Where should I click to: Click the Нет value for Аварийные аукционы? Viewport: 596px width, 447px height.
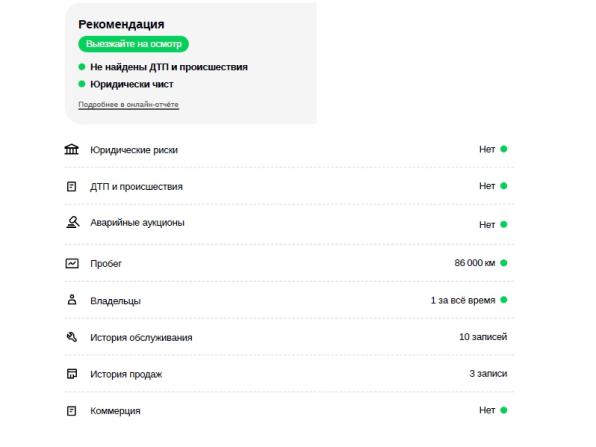click(x=487, y=225)
